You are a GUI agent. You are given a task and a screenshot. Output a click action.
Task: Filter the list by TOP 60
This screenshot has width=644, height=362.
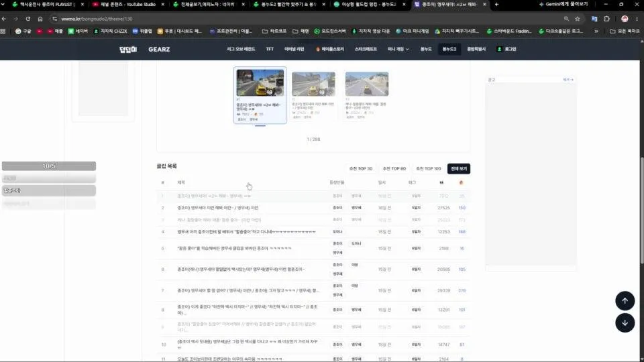(x=394, y=169)
